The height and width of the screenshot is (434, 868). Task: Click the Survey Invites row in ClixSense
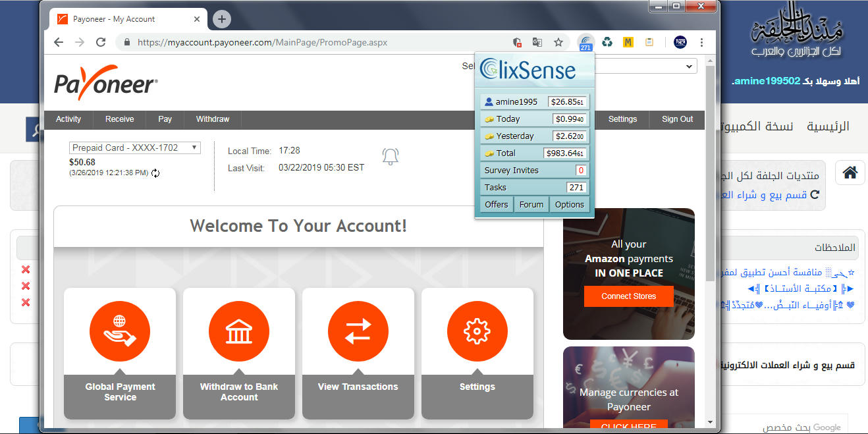pos(535,170)
